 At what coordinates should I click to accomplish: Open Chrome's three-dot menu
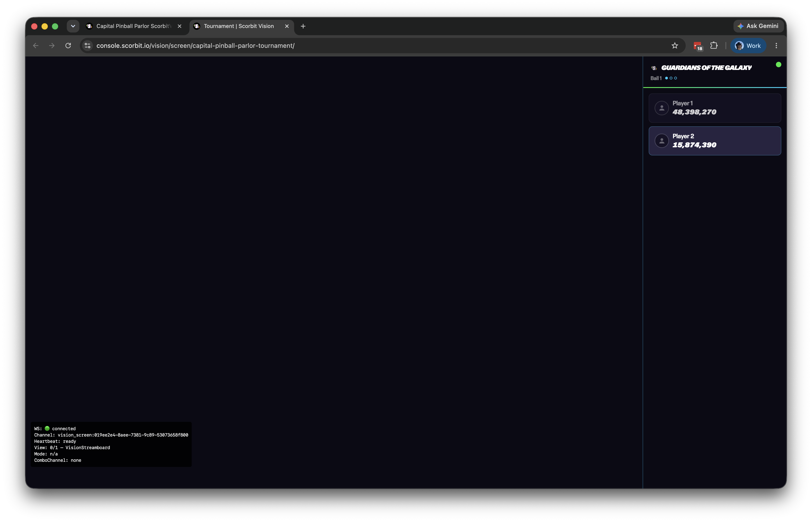[x=776, y=45]
